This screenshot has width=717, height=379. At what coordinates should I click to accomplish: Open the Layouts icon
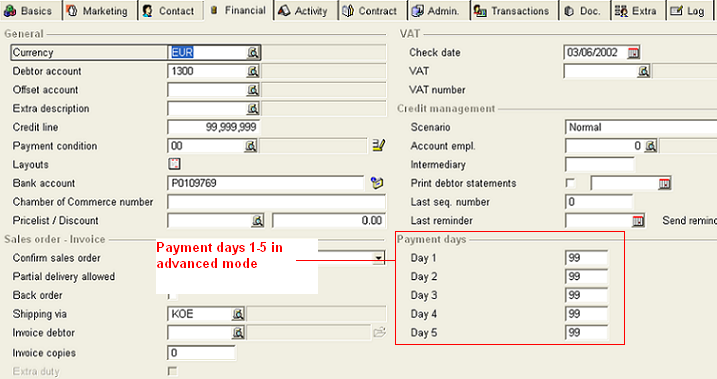point(174,164)
